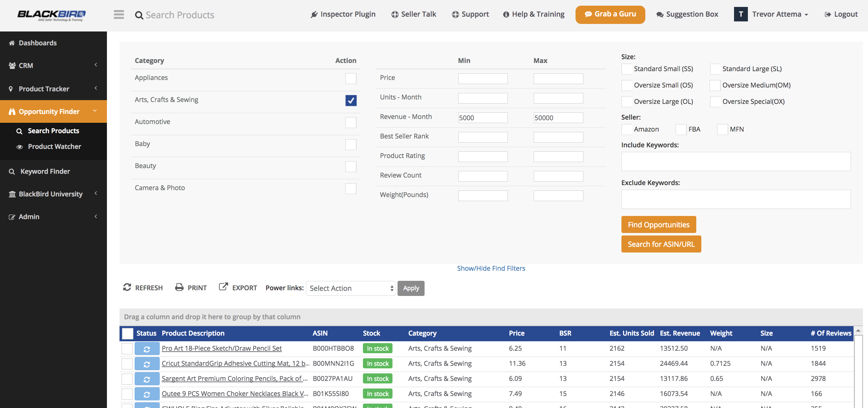Click the user avatar T icon
Viewport: 868px width, 408px height.
pyautogui.click(x=741, y=14)
